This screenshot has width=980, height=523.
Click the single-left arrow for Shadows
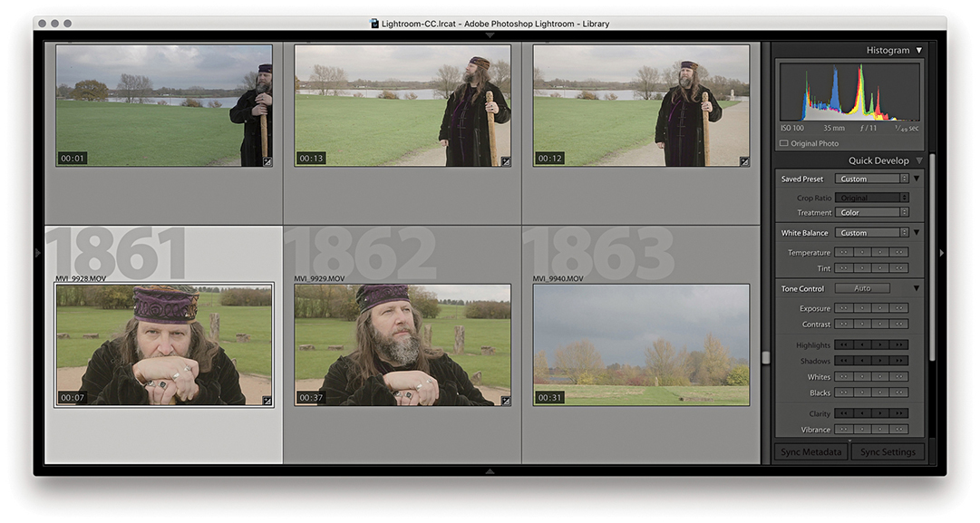(x=862, y=361)
